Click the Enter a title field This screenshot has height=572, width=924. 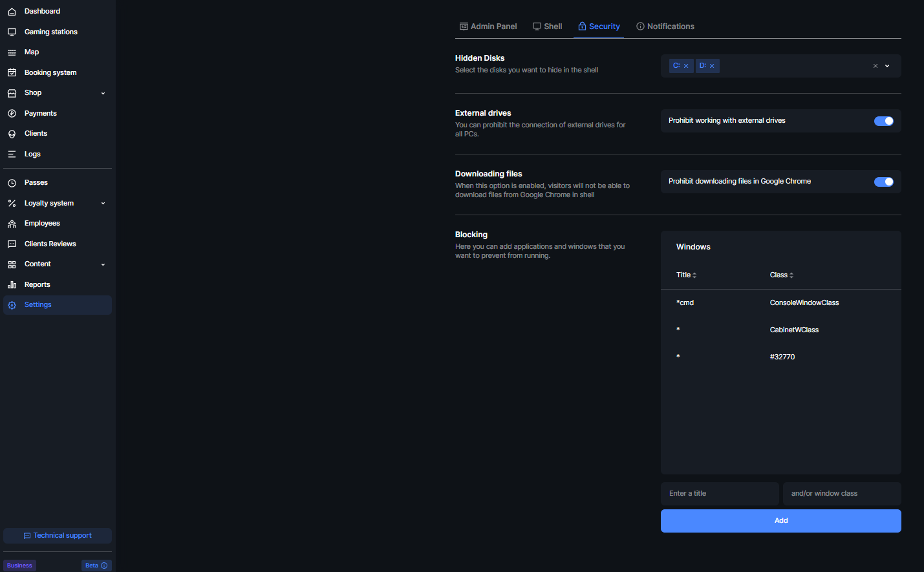(x=719, y=493)
